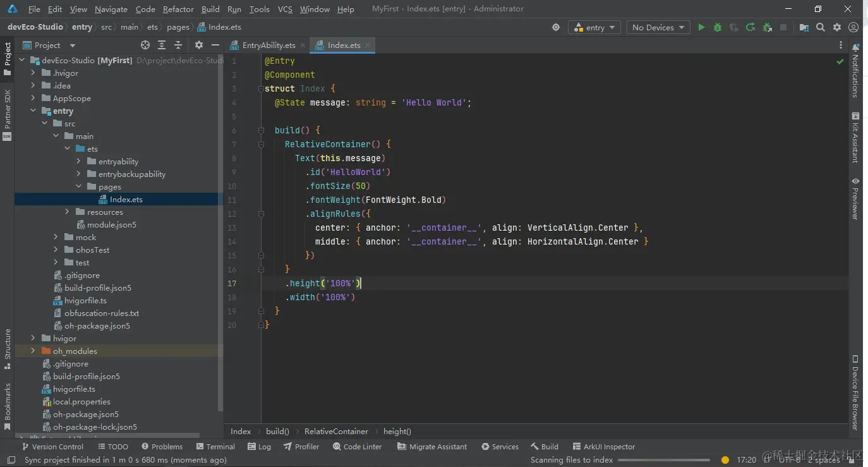Click the grayed Stop square icon
The height and width of the screenshot is (467, 868).
coord(783,27)
